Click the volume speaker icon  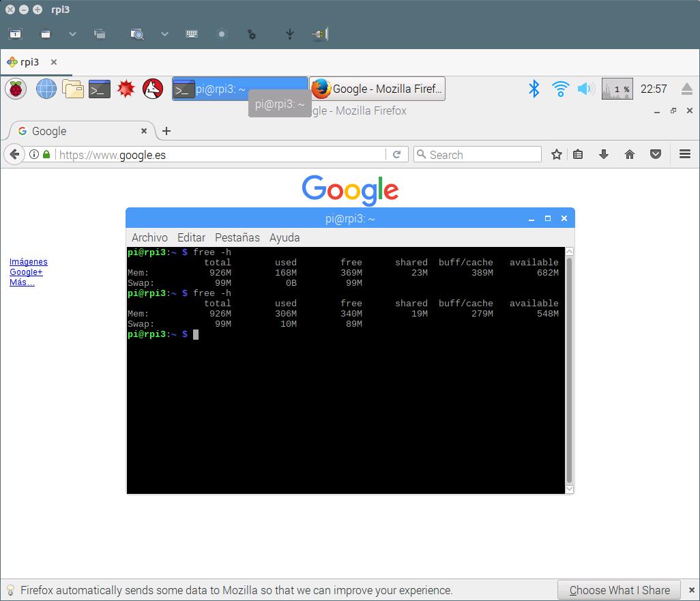click(585, 89)
